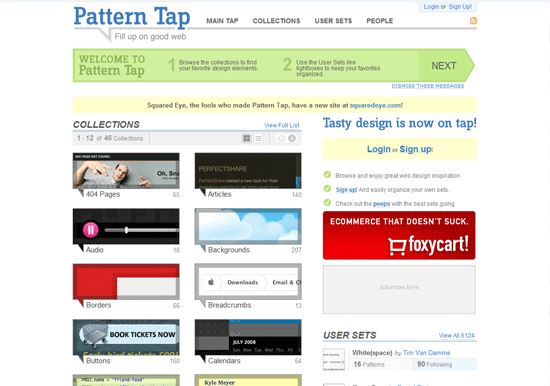Open the squaredeye.com link
Image resolution: width=550 pixels, height=386 pixels.
point(376,105)
